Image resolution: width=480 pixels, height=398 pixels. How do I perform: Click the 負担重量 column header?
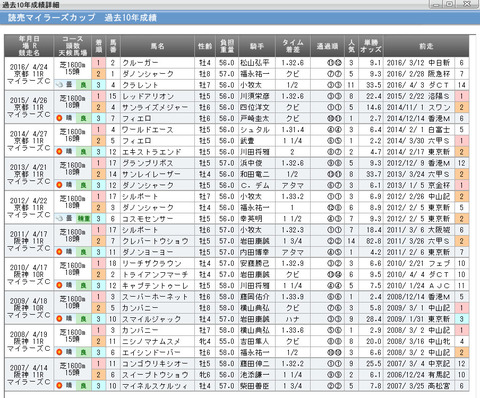tap(227, 46)
